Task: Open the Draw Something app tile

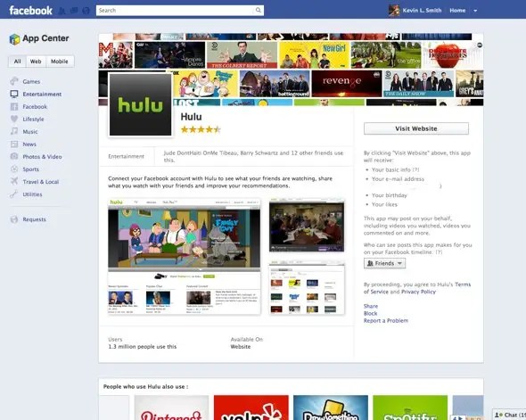Action: tap(331, 408)
